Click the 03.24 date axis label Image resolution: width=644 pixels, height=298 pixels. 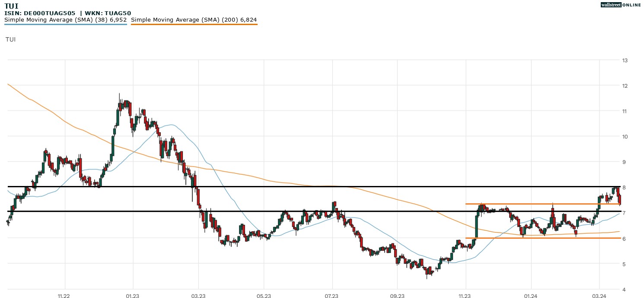click(599, 296)
